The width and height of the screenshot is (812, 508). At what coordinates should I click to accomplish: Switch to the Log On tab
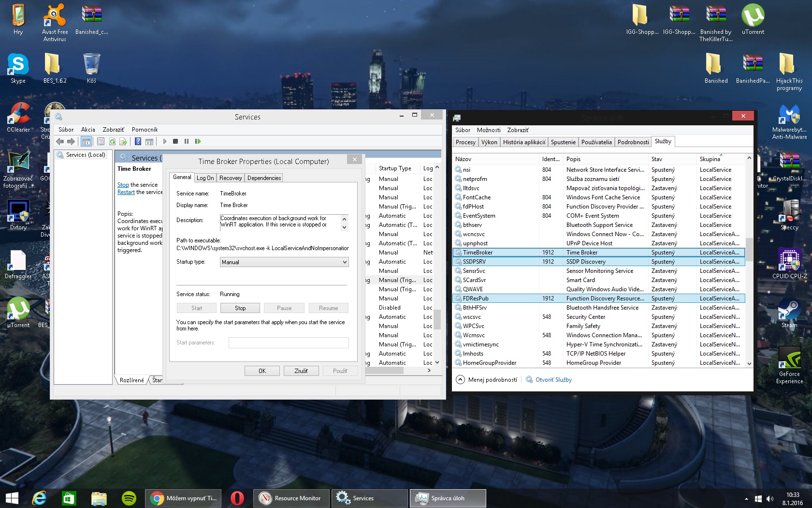click(x=205, y=178)
